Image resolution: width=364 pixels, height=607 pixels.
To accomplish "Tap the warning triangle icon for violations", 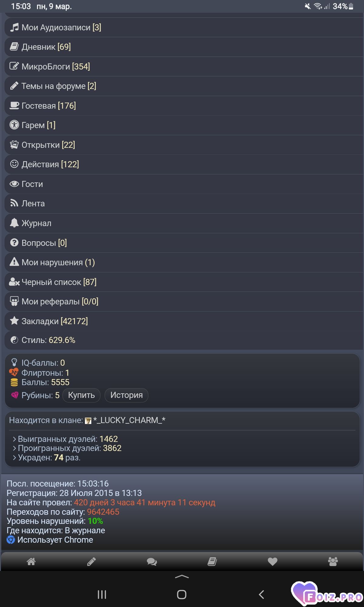I will click(x=14, y=262).
